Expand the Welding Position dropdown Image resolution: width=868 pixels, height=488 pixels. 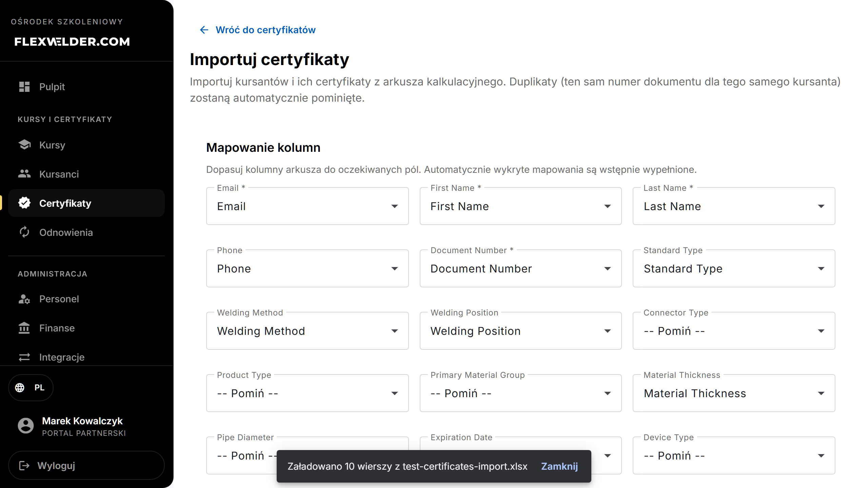click(x=520, y=331)
